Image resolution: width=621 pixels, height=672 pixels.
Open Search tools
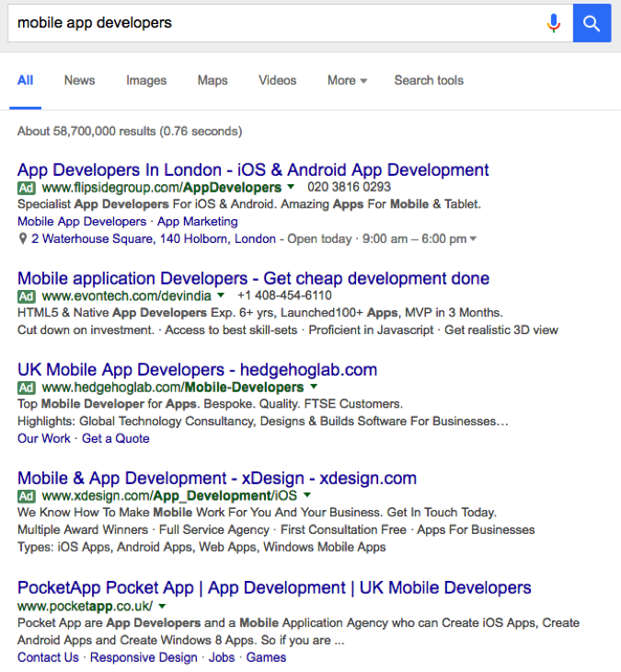click(x=429, y=80)
